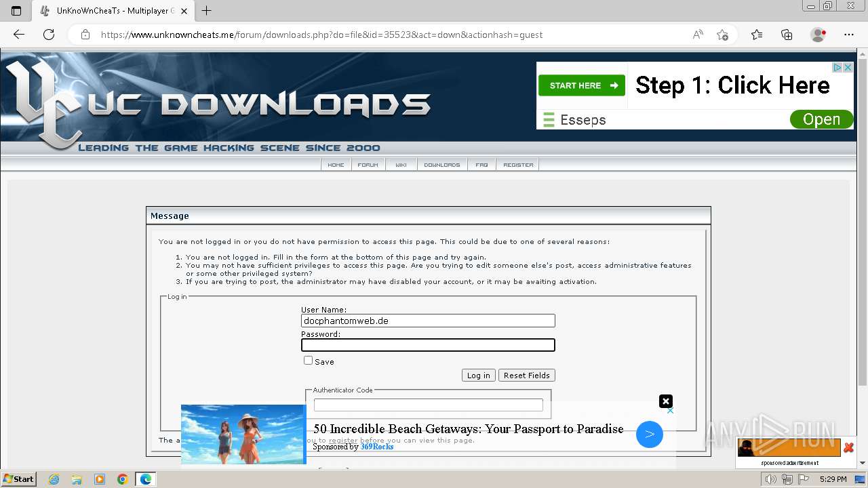The height and width of the screenshot is (488, 868).
Task: Open browser profile avatar
Action: [818, 35]
